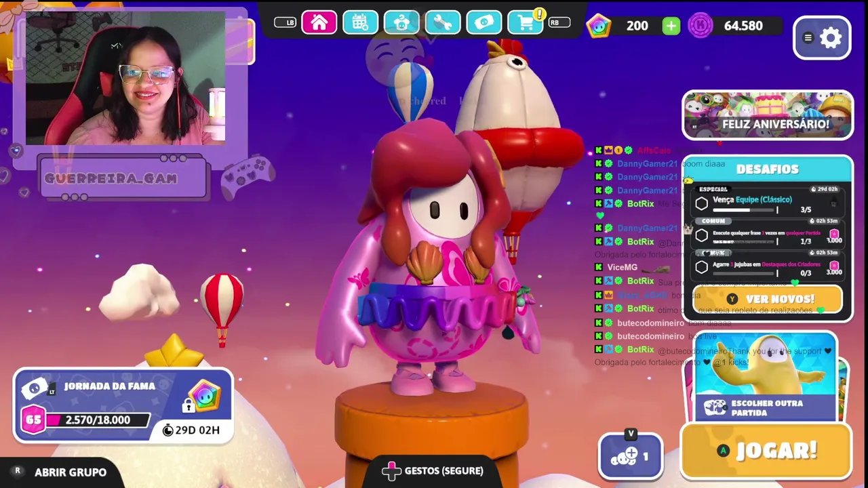
Task: Open the wrench creative tools tab
Action: coord(443,23)
